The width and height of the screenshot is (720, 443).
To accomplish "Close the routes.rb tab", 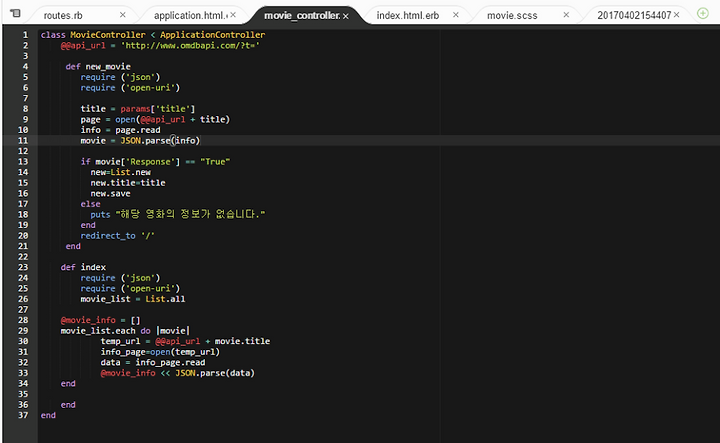I will coord(123,15).
